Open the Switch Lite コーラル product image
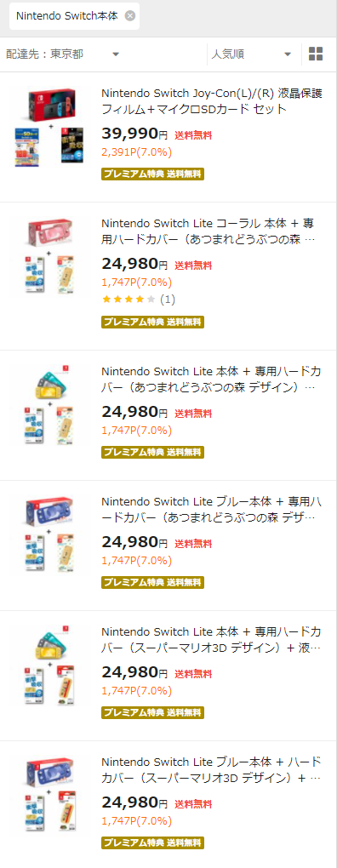337x868 pixels. click(x=50, y=256)
